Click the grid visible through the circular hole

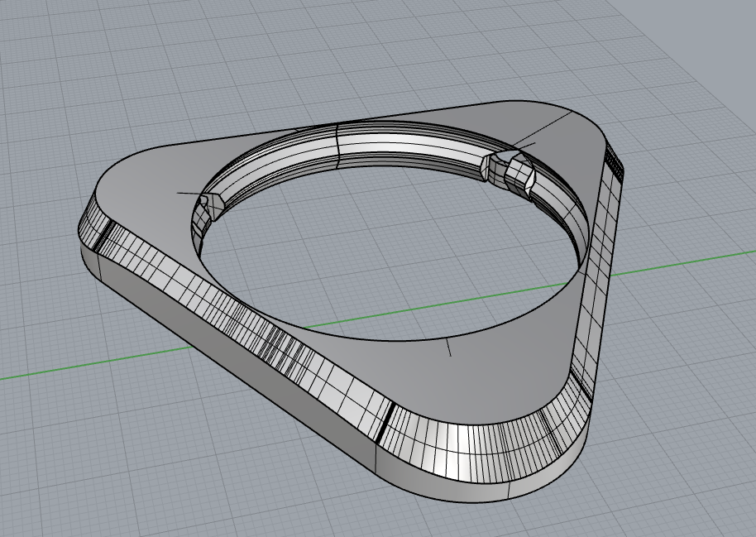click(x=385, y=251)
